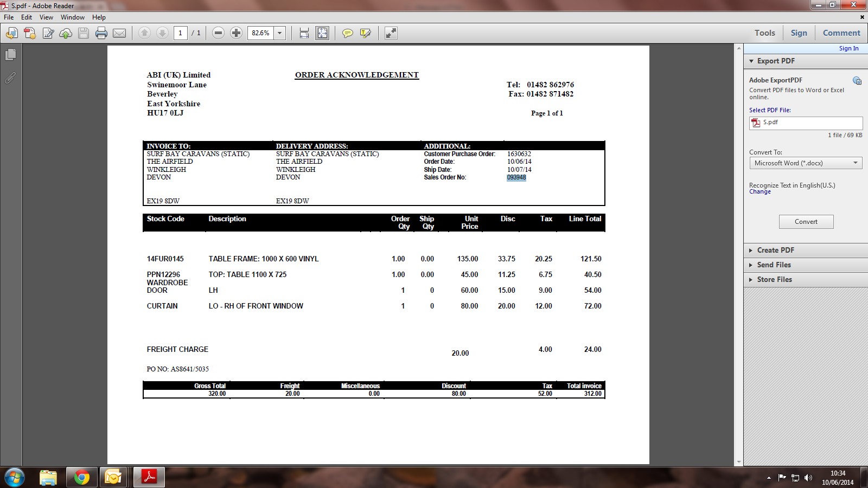Click the network tray icon

tap(795, 478)
